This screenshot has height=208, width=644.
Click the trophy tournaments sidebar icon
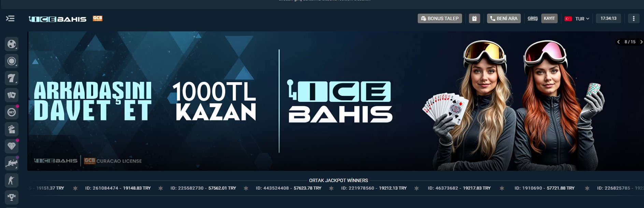12,197
